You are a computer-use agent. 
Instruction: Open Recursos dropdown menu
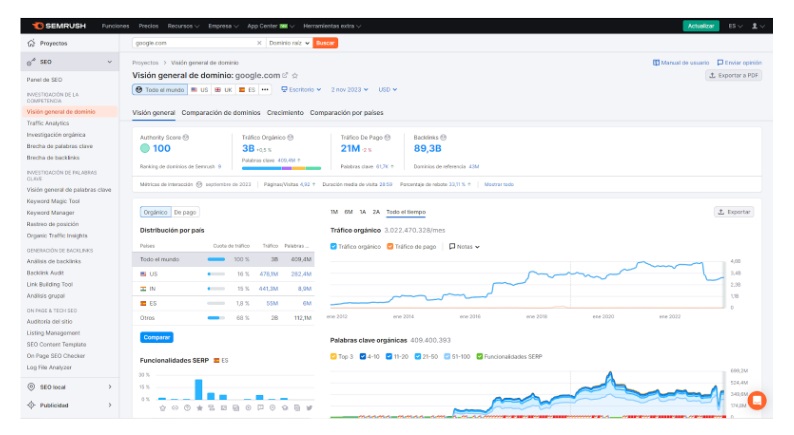tap(183, 26)
